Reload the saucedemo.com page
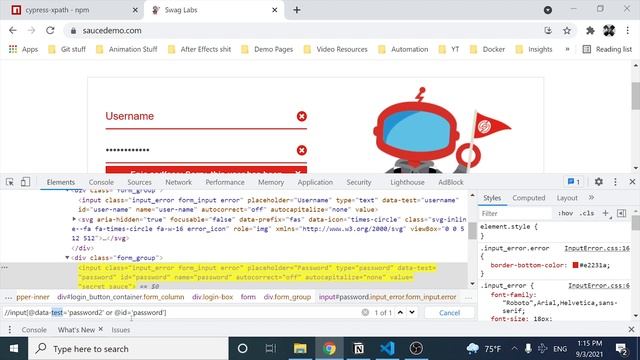Screen dimensions: 640x360 coord(50,31)
